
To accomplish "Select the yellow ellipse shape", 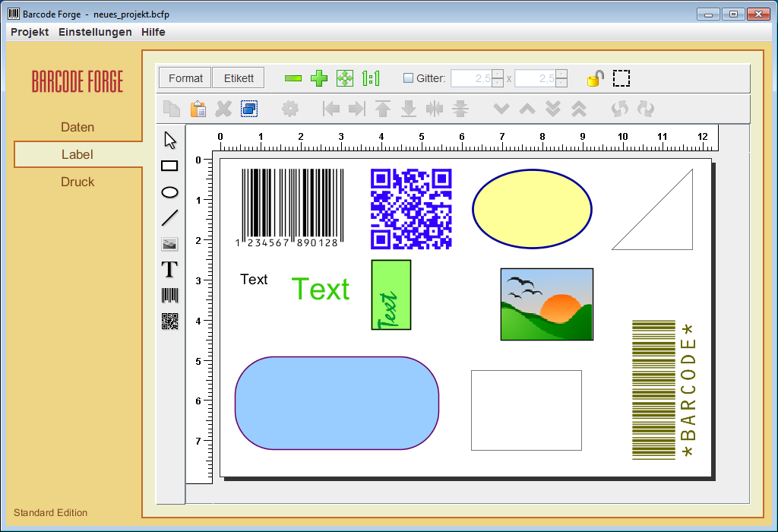I will tap(532, 209).
